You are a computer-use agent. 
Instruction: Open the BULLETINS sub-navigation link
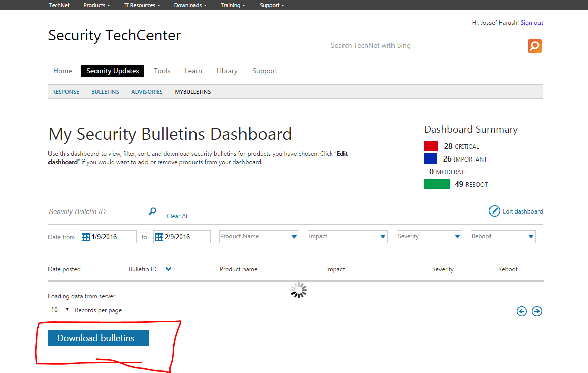[106, 92]
